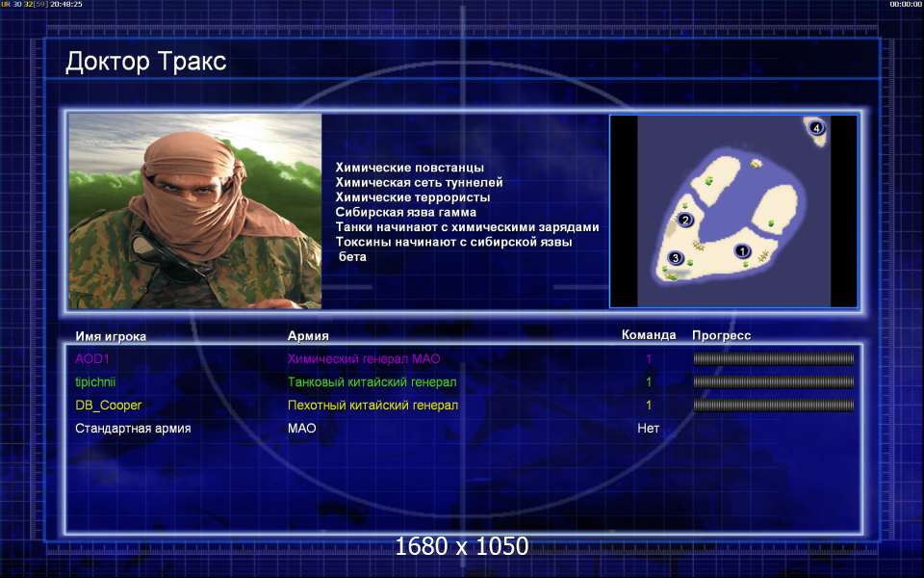The width and height of the screenshot is (924, 578).
Task: Click team number 1 for tipichnii
Action: 649,382
